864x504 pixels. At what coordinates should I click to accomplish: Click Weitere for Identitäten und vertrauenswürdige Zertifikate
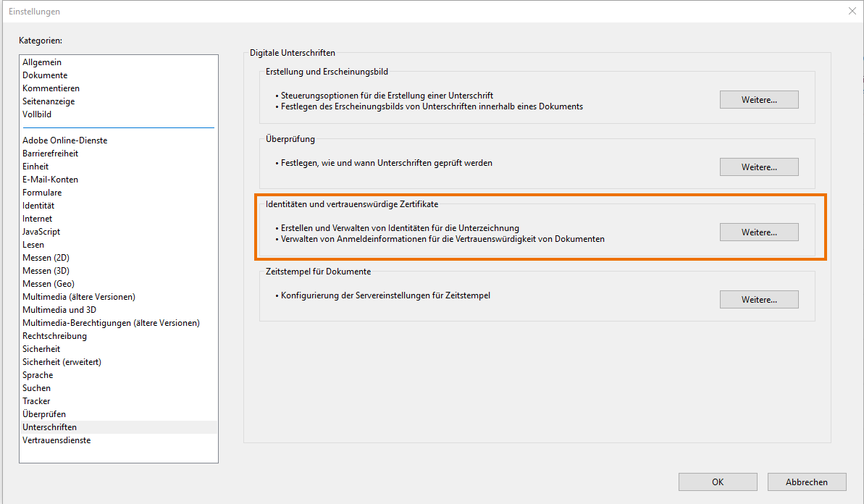tap(758, 232)
